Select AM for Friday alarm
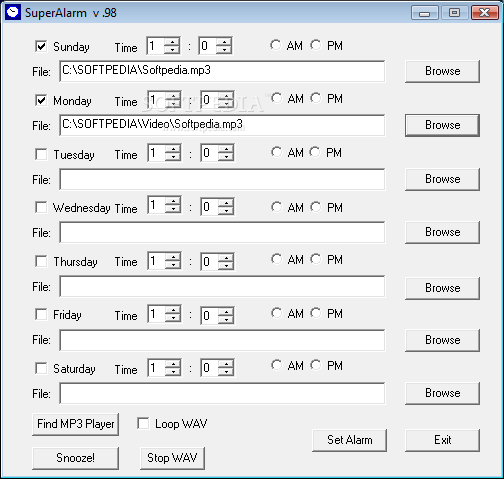The width and height of the screenshot is (504, 479). tap(276, 313)
